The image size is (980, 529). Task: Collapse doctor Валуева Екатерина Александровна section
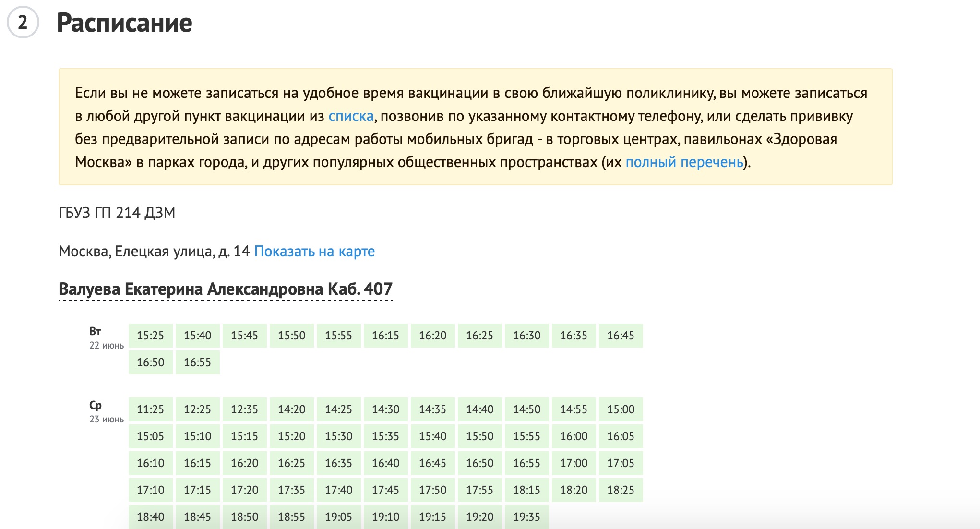coord(225,289)
